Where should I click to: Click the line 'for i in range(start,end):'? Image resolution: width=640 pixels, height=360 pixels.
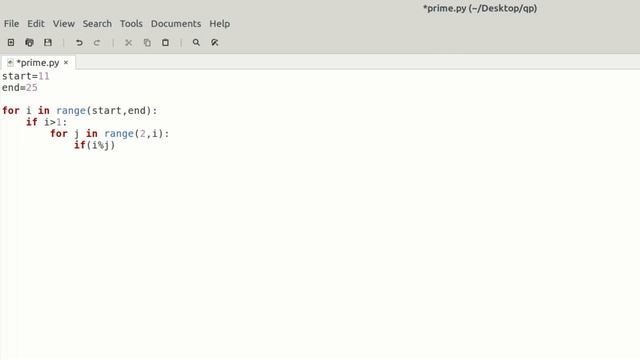point(80,111)
